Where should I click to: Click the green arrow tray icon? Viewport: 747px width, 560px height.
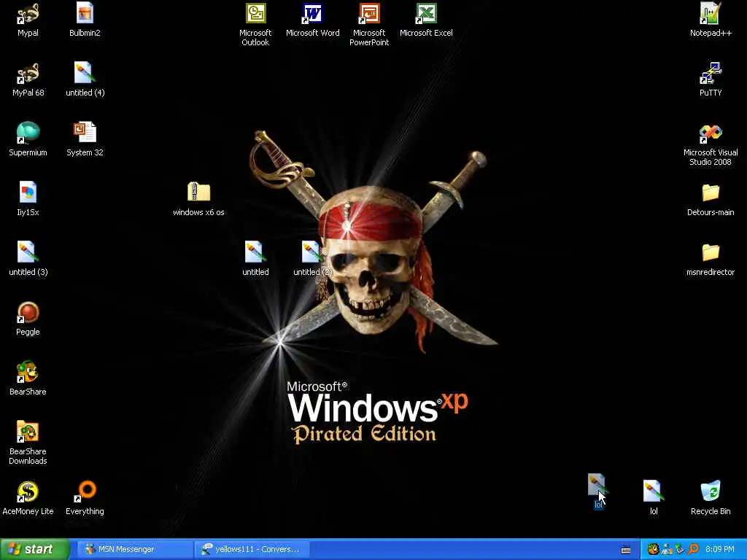point(680,549)
